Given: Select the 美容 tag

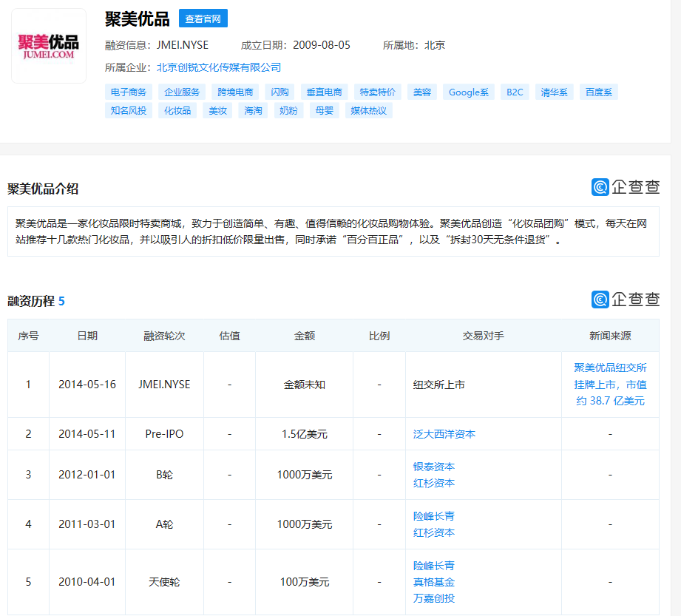Looking at the screenshot, I should coord(422,92).
